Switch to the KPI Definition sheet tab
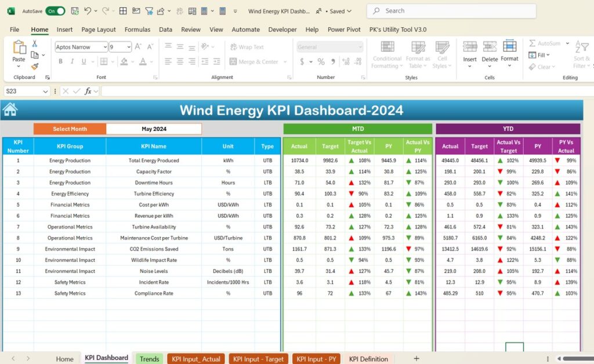This screenshot has height=364, width=594. click(368, 359)
